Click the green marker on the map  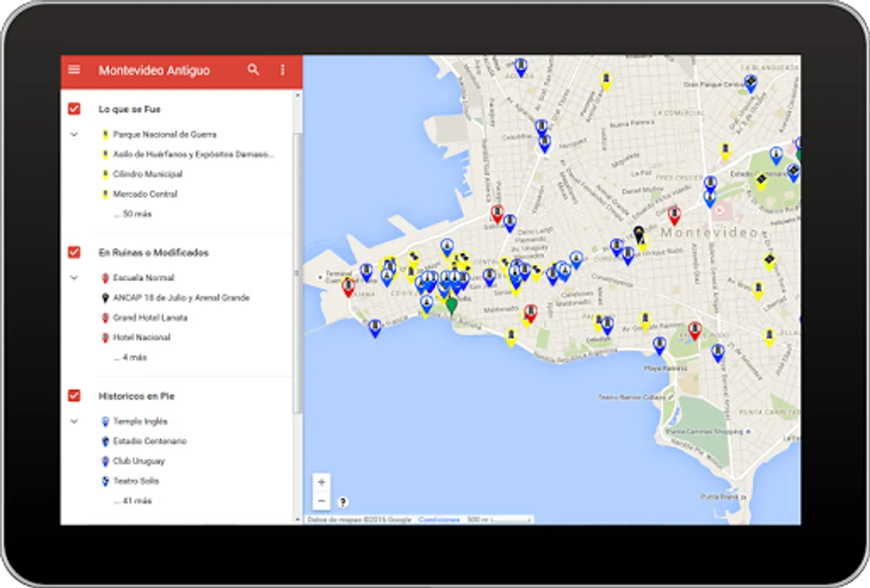pyautogui.click(x=451, y=305)
